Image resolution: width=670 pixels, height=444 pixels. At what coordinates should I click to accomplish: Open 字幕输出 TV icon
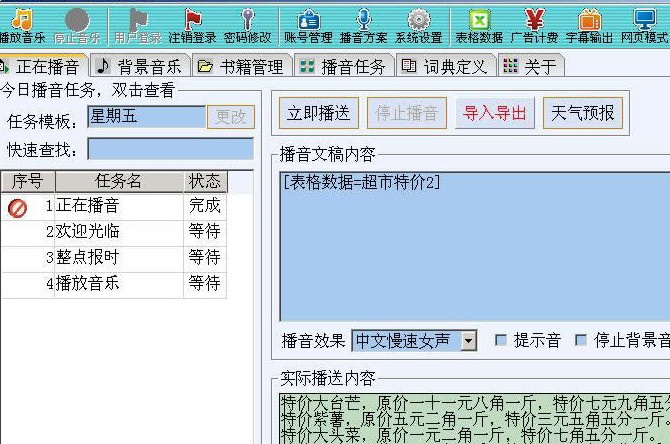pyautogui.click(x=590, y=20)
